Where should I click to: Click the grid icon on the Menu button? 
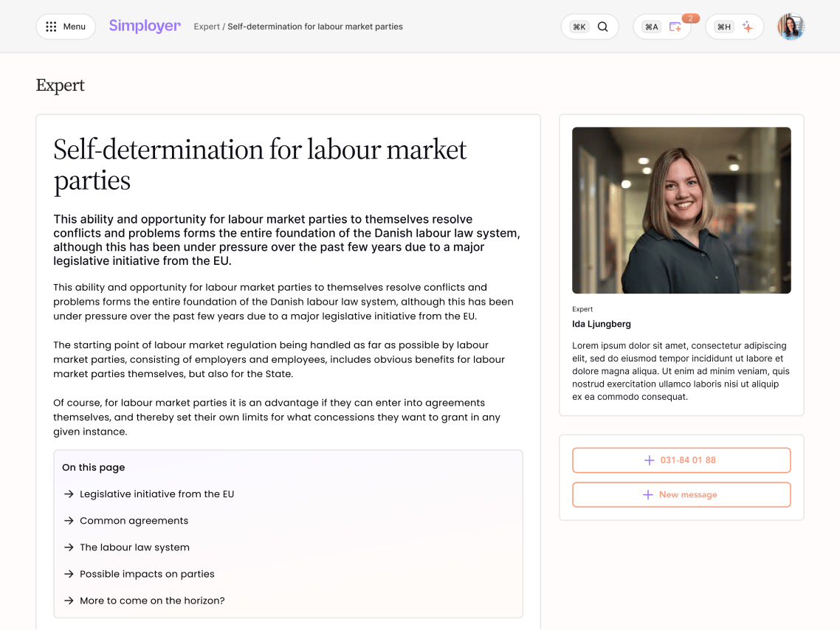coord(50,26)
